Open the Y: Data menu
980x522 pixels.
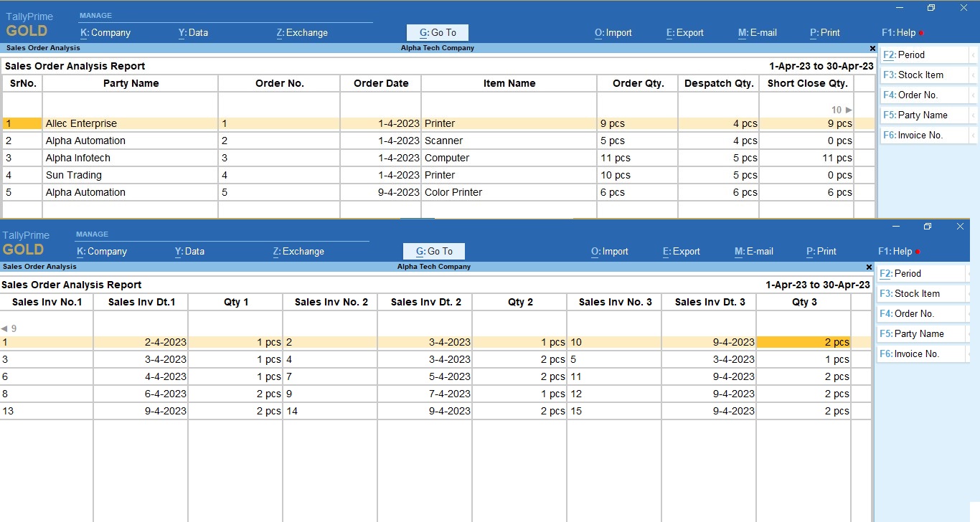click(x=192, y=32)
